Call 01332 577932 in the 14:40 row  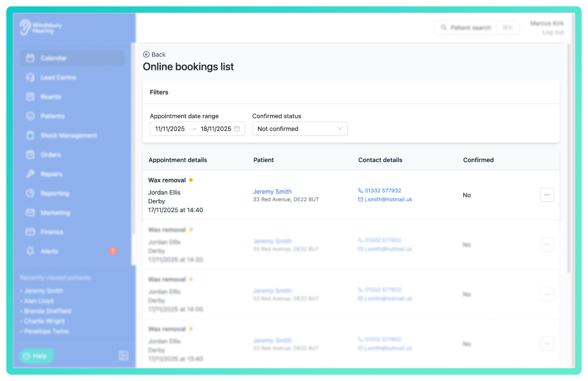(383, 190)
